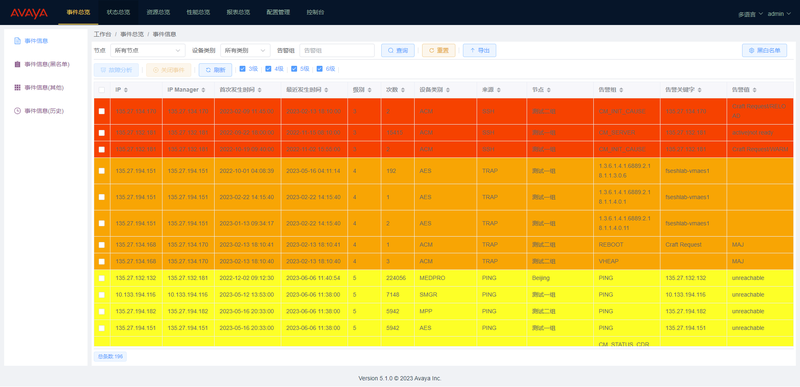Expand the 所有节点 node dropdown
800x387 pixels.
pos(148,50)
